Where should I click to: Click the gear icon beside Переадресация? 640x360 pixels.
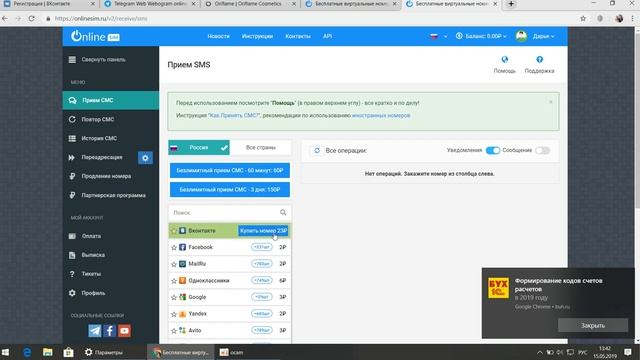tap(145, 158)
